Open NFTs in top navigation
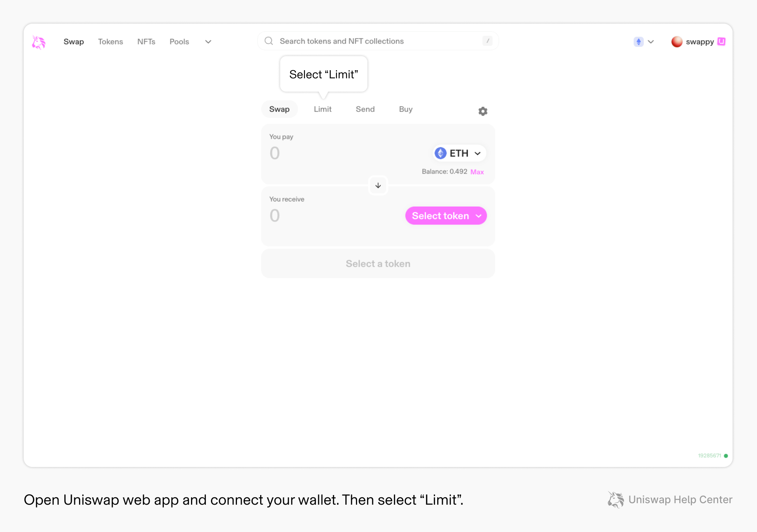757x532 pixels. 146,42
